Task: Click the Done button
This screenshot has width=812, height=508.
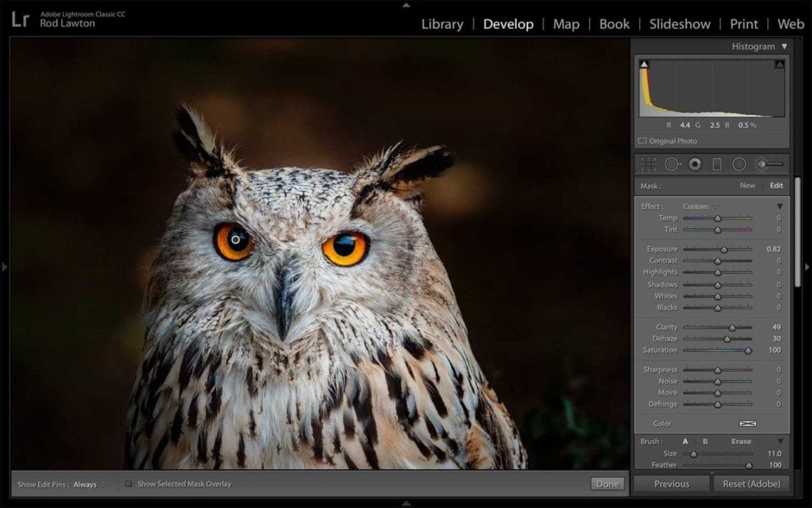Action: (x=608, y=483)
